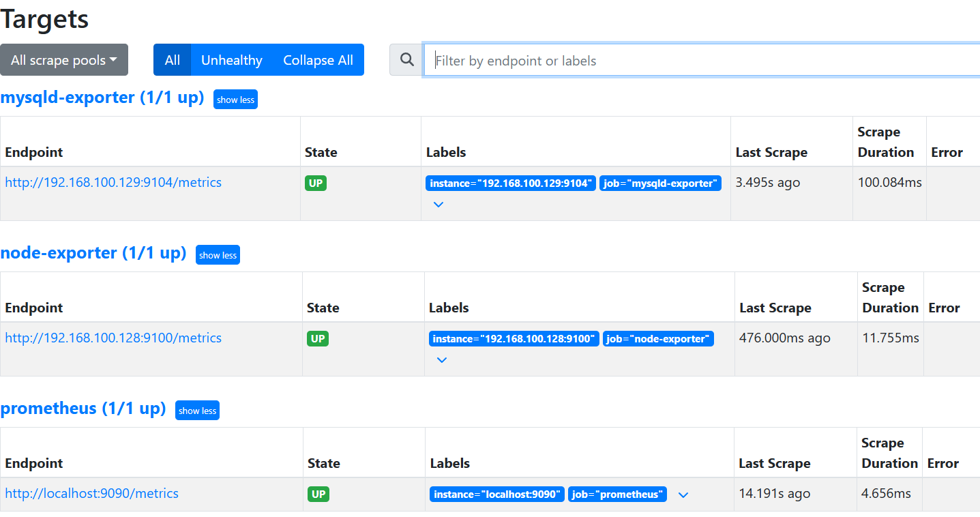The image size is (980, 517).
Task: Click show less for mysqld-exporter
Action: [235, 100]
